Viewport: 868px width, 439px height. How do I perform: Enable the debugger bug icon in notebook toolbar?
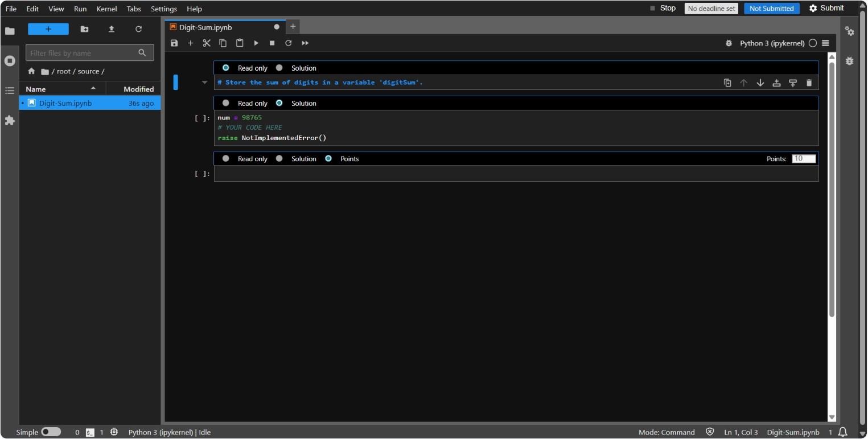tap(729, 43)
